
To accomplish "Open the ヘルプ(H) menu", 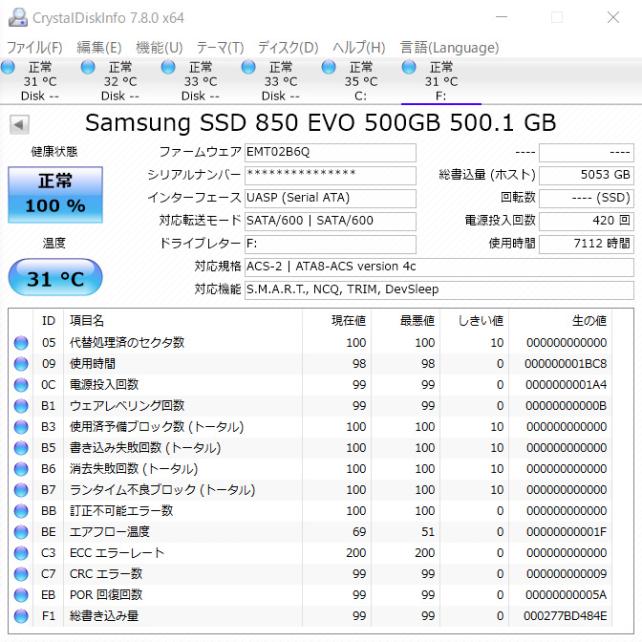I will tap(359, 48).
